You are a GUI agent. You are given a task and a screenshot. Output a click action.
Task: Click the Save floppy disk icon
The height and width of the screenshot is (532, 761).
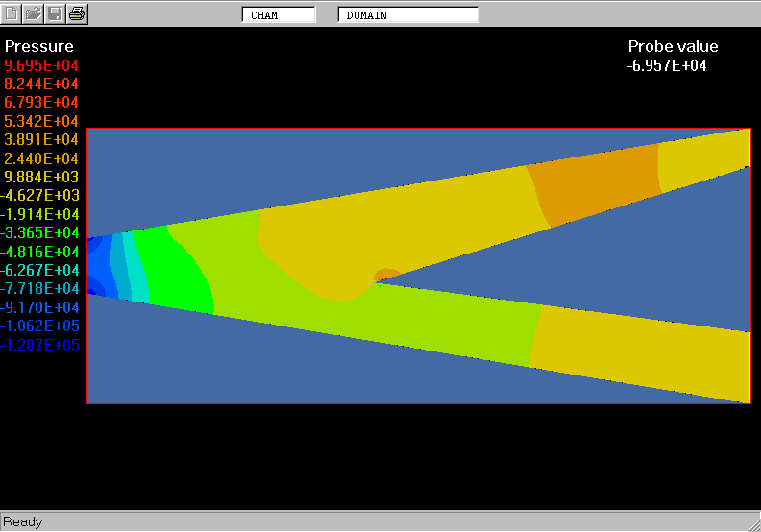[56, 13]
